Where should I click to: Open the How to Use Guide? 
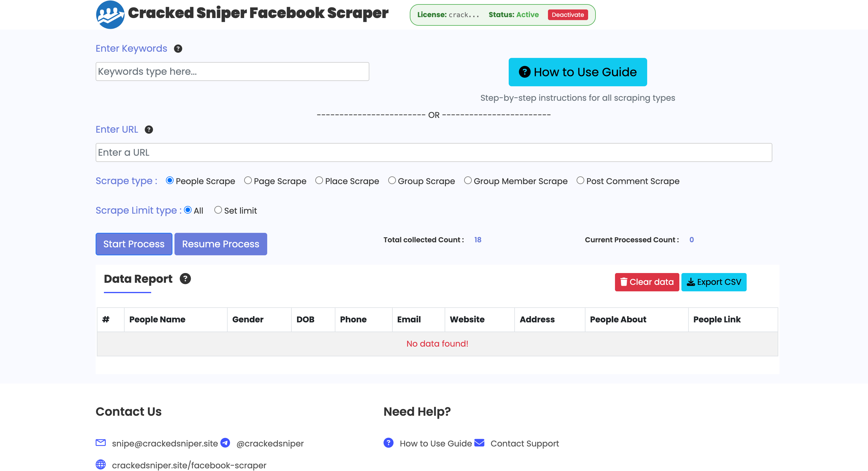tap(577, 72)
